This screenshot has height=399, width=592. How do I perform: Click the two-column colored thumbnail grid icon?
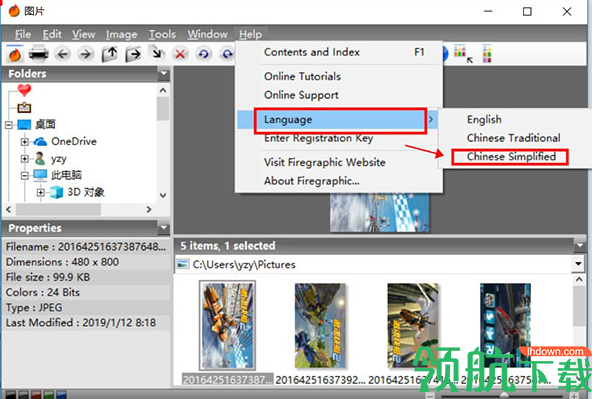(x=487, y=54)
